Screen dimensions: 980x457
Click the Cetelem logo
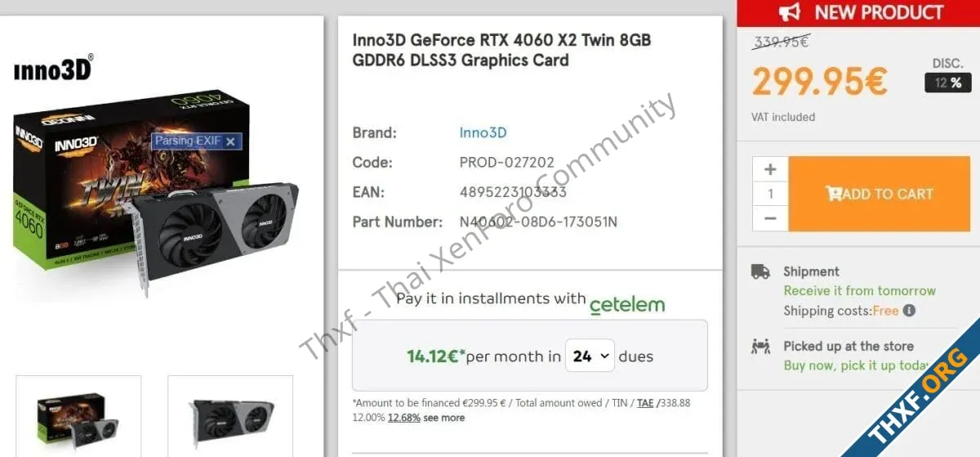(627, 305)
